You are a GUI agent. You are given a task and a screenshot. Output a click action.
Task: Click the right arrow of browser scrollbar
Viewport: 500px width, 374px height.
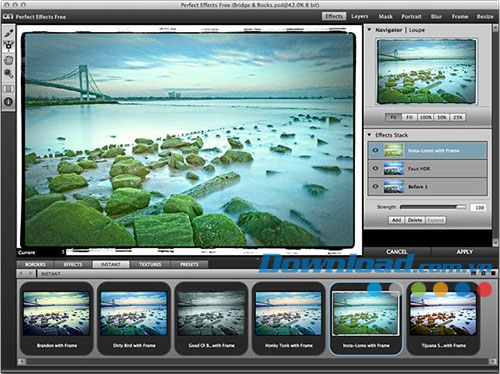coord(493,361)
